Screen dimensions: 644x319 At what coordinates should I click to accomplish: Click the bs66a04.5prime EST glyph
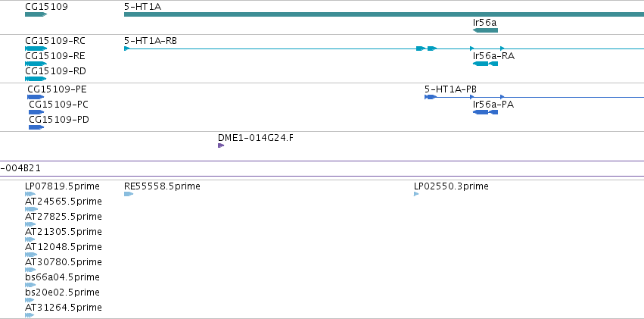click(30, 286)
